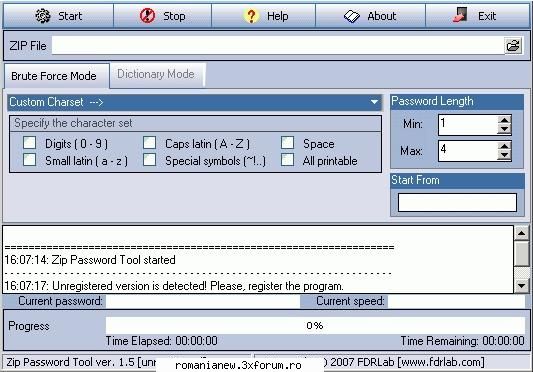Enable the Caps latin (A - Z) checkbox
Viewport: 533px width, 372px height.
tap(150, 143)
